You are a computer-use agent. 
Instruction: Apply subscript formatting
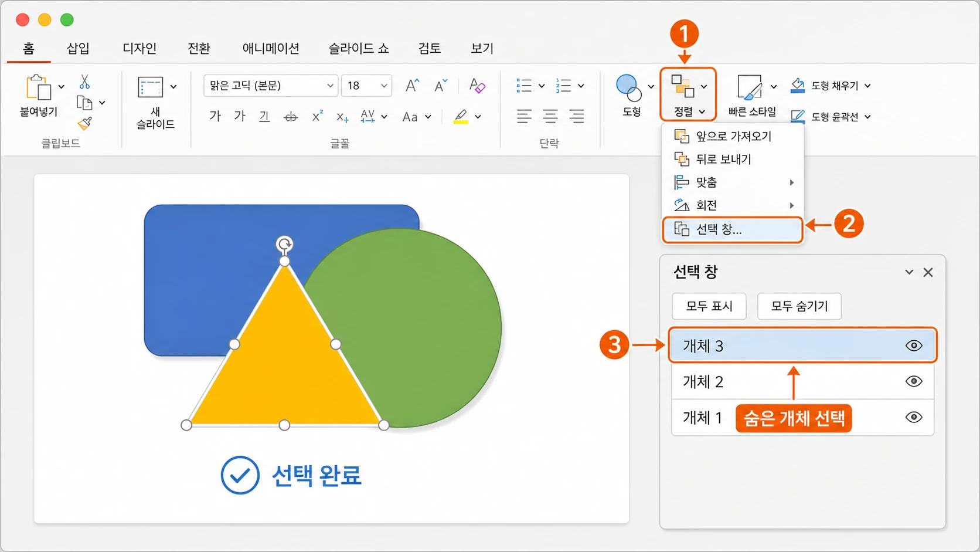tap(343, 117)
